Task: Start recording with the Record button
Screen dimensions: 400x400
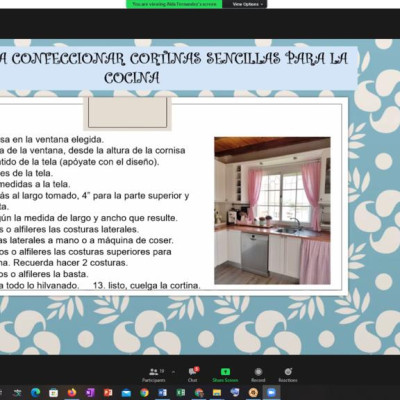Action: pyautogui.click(x=258, y=375)
